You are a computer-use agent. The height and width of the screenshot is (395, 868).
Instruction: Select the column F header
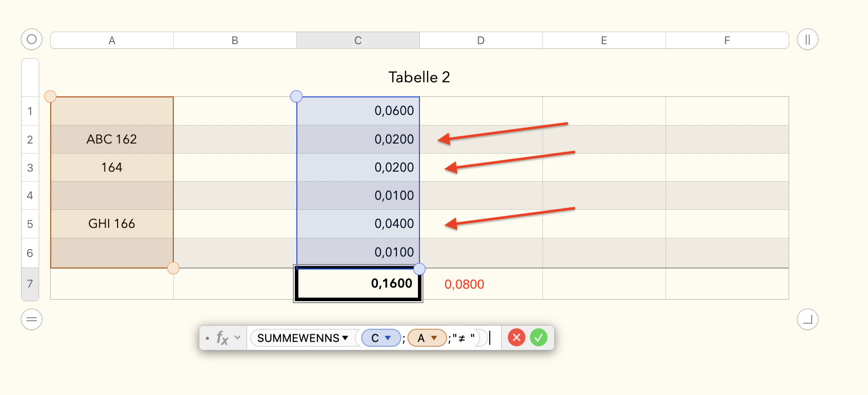(x=727, y=40)
